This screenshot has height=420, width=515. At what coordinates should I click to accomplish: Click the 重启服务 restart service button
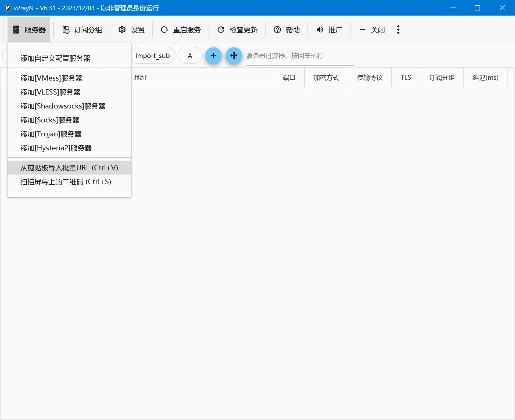[181, 30]
